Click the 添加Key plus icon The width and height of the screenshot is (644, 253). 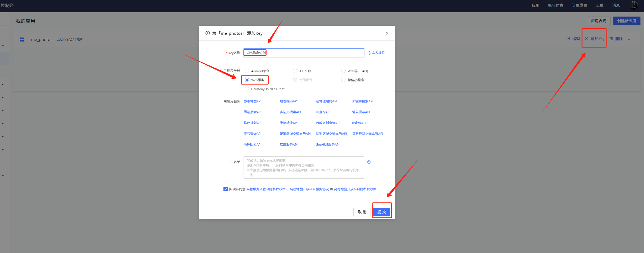[587, 39]
